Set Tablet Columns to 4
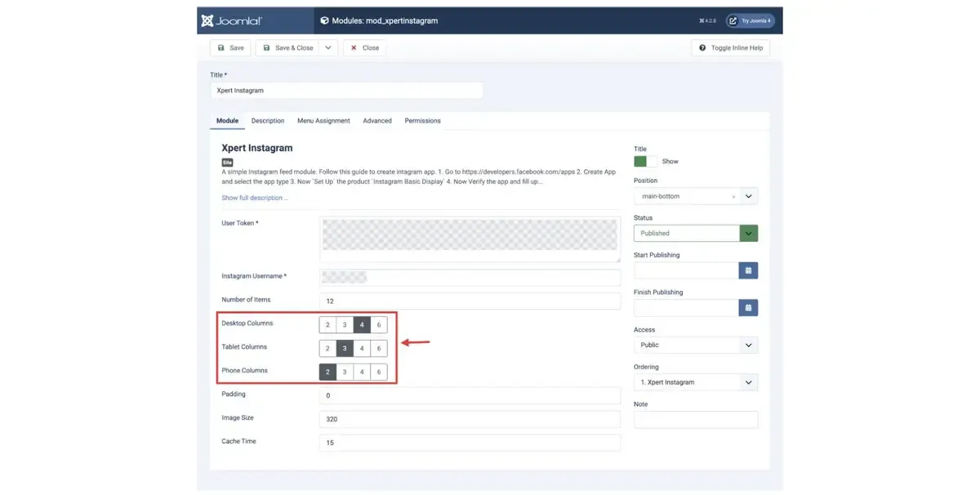This screenshot has width=980, height=495. [x=362, y=349]
